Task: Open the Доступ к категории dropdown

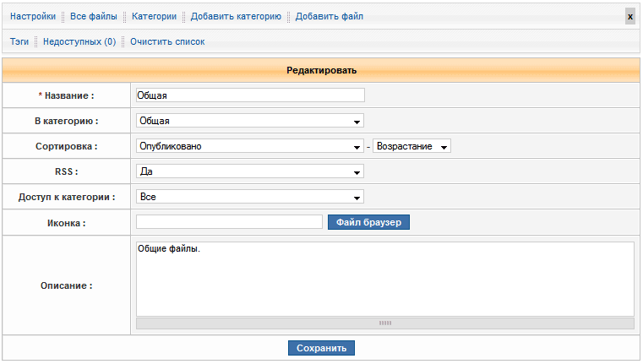Action: (249, 197)
